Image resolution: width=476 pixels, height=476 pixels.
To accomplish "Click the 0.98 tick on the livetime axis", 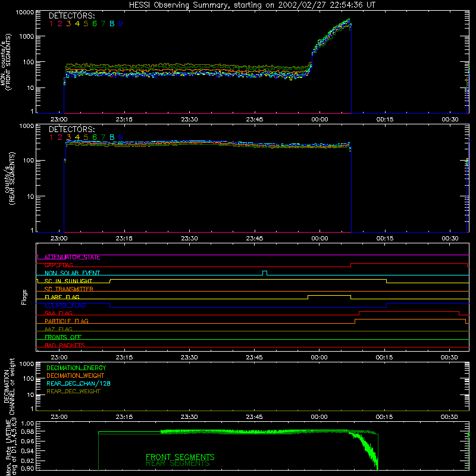I will click(28, 431).
